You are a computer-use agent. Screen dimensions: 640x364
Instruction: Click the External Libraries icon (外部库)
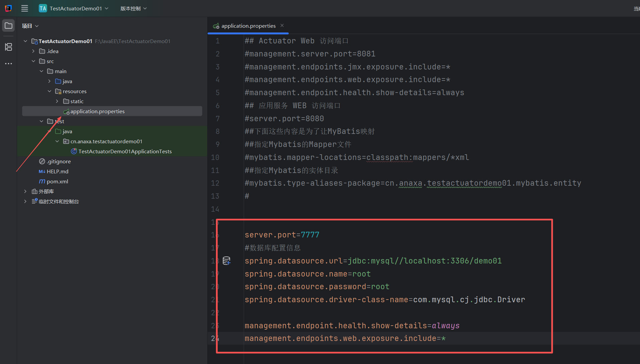pyautogui.click(x=34, y=191)
